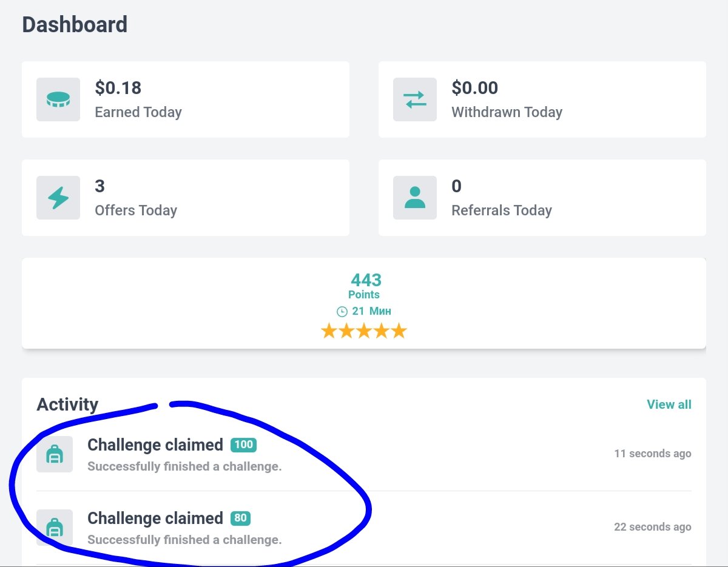Click the 100 badge on Challenge claimed
728x567 pixels.
pos(243,445)
